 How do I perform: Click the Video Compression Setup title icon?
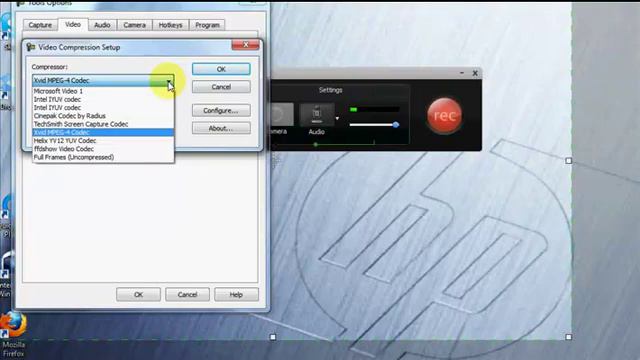pos(31,47)
